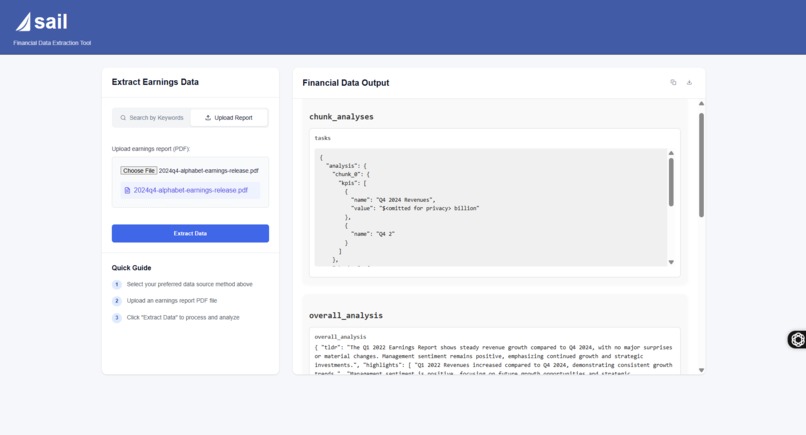
Task: Click the floating widget icon at right edge
Action: click(x=797, y=339)
